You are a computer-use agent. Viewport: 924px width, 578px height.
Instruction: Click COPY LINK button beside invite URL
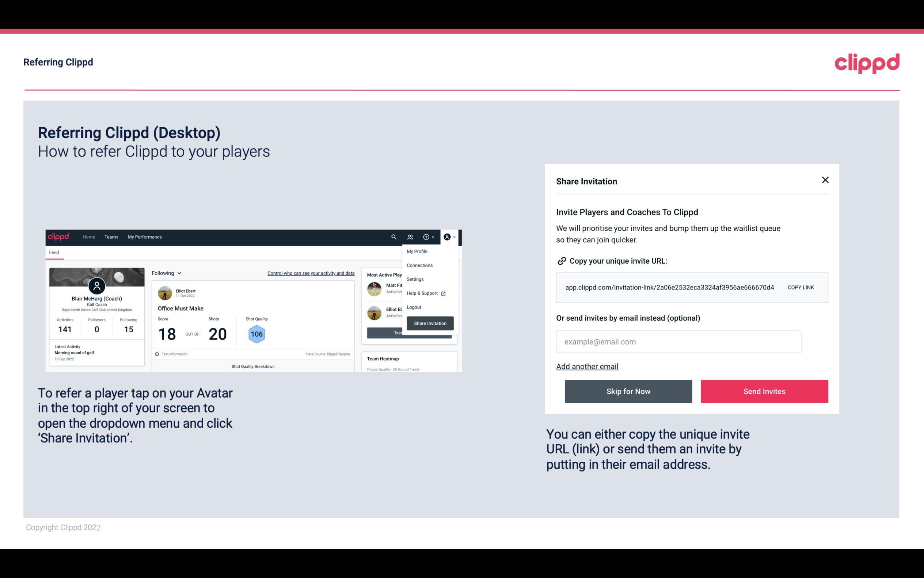coord(800,287)
